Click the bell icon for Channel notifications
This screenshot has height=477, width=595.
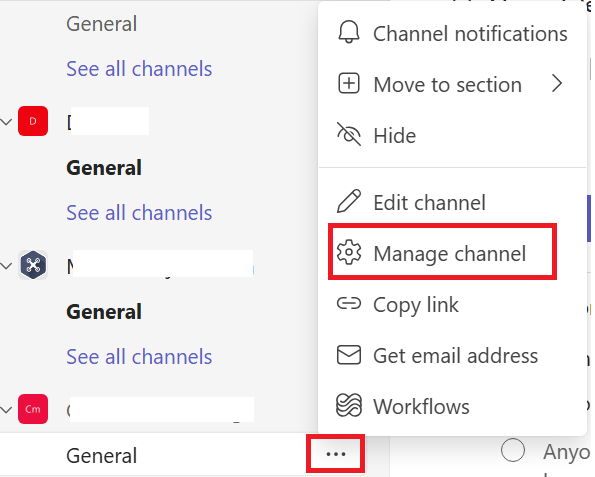(349, 32)
